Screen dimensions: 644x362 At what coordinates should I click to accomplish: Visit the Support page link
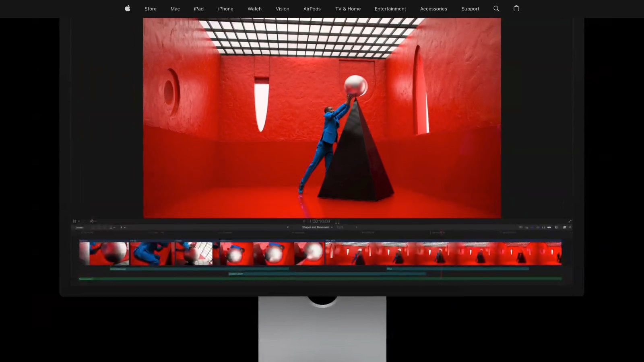470,8
